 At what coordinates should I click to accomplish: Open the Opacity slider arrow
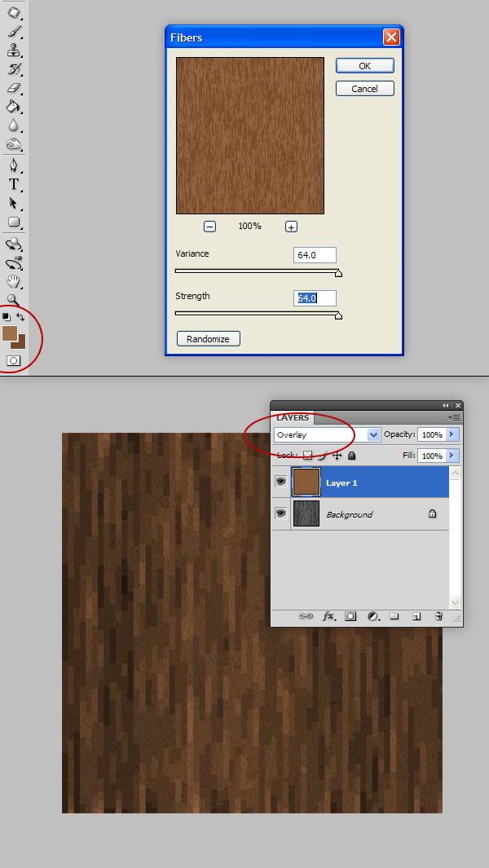452,434
